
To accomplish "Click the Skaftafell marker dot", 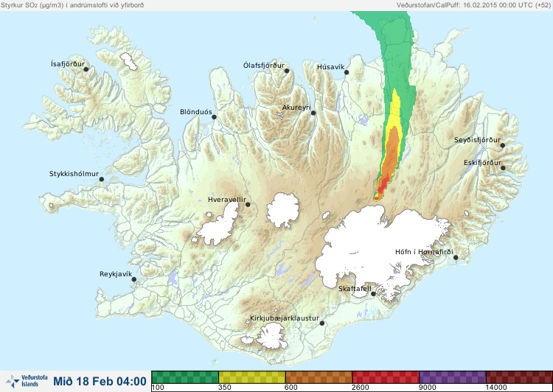I will 373,294.
